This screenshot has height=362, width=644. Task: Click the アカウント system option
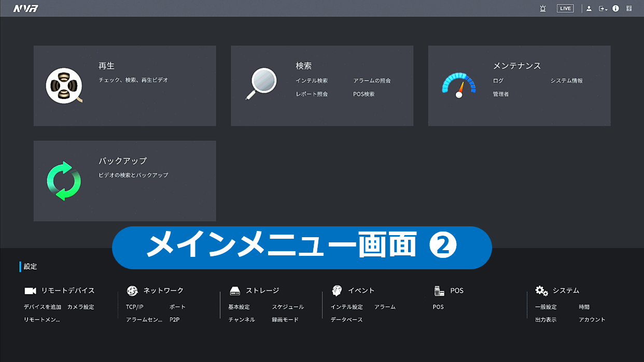click(592, 320)
